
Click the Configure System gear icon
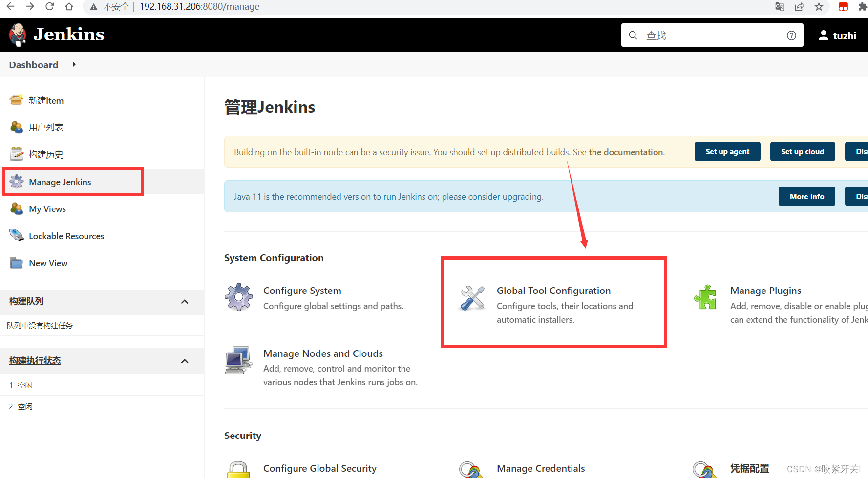point(239,297)
